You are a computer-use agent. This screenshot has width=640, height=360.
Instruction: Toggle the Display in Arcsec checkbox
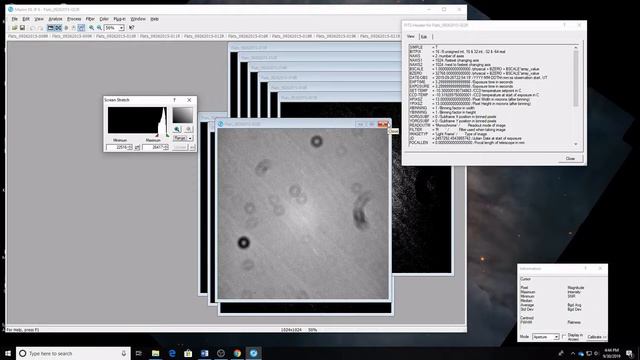pyautogui.click(x=564, y=337)
